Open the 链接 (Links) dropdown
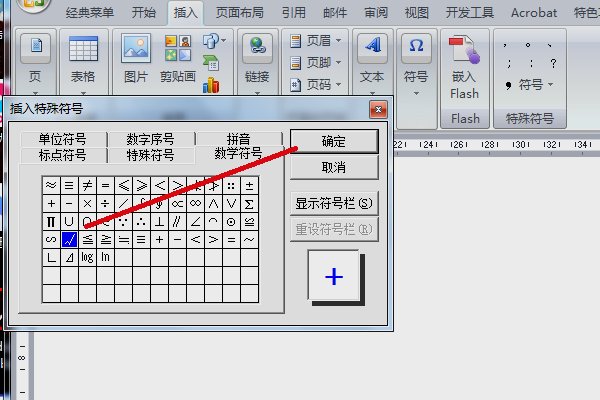 click(x=257, y=63)
